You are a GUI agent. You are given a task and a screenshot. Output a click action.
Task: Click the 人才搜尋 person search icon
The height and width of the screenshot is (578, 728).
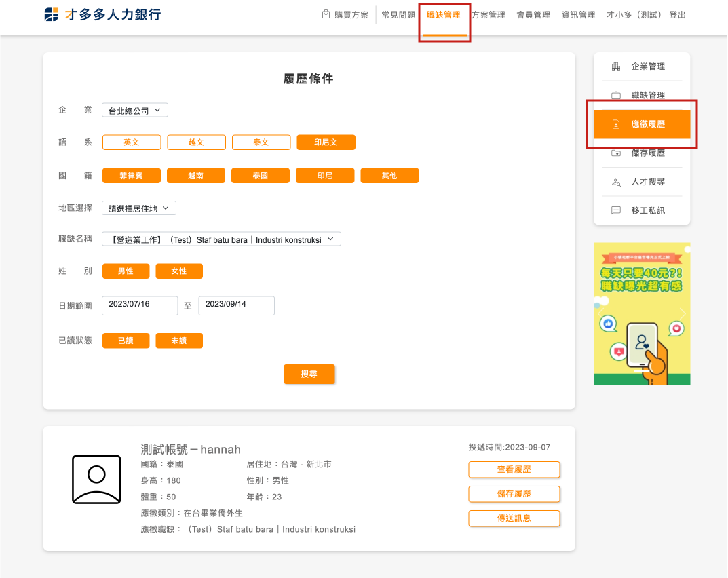[x=616, y=182]
